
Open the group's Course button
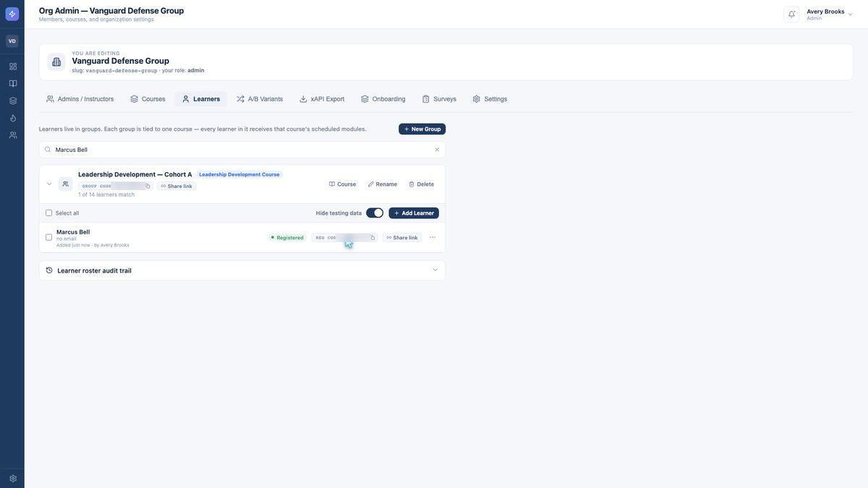point(343,184)
